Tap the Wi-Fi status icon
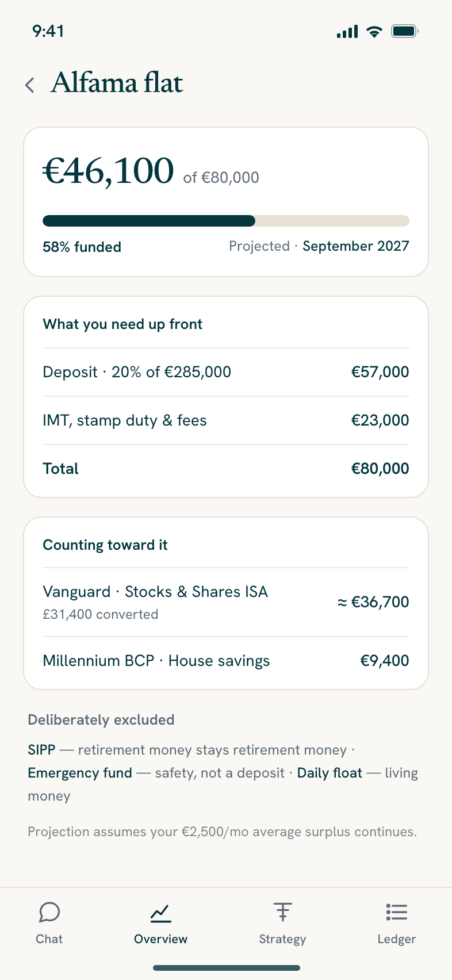This screenshot has height=980, width=452. pos(374,32)
